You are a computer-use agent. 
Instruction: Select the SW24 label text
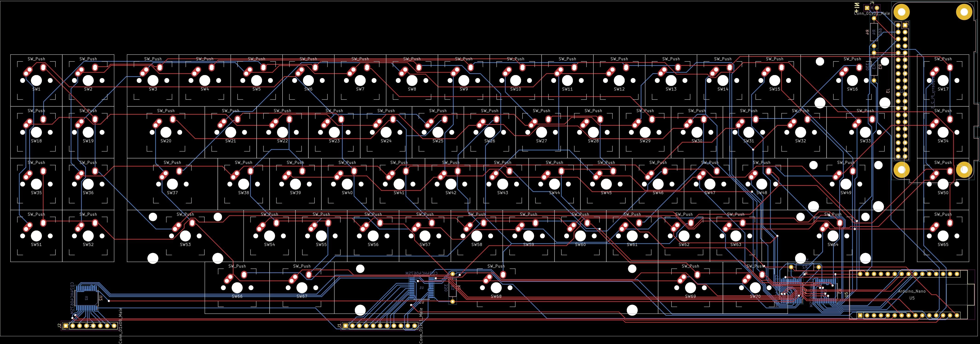coord(386,141)
